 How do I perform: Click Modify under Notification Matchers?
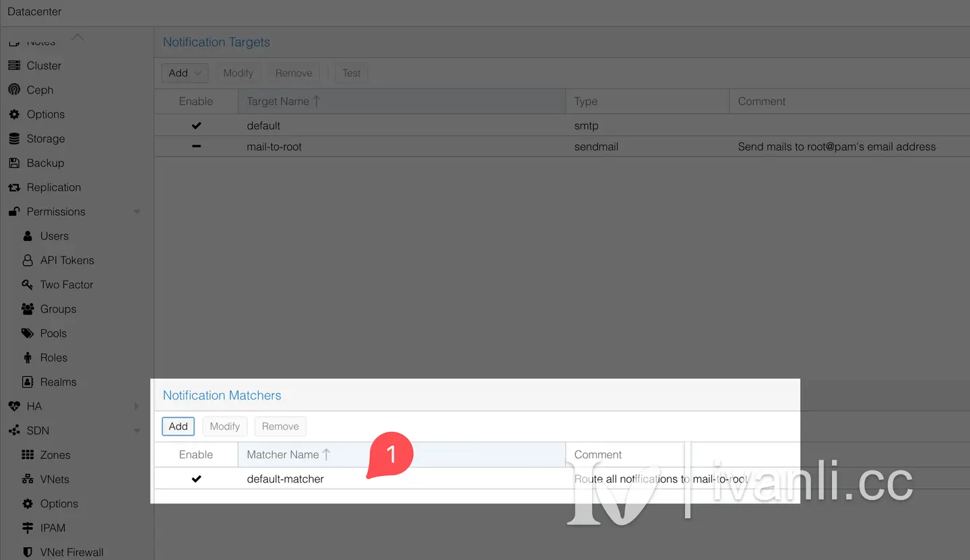[x=225, y=426]
